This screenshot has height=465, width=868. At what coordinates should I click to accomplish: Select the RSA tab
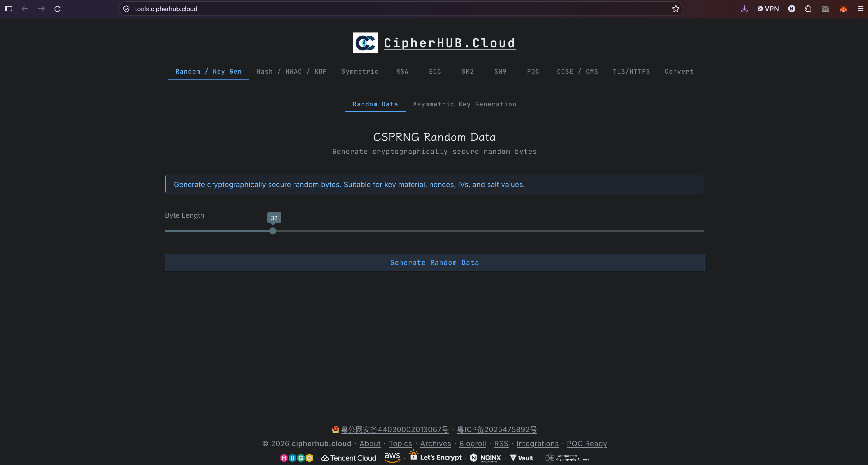(402, 72)
